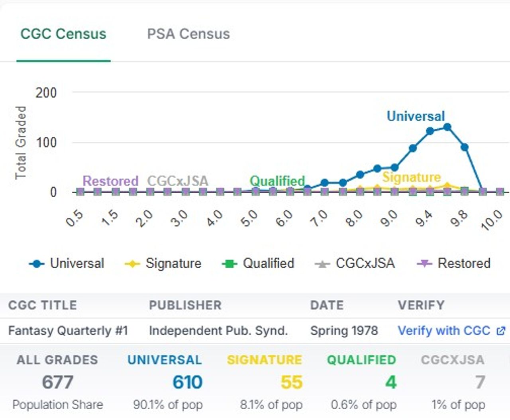Click the blue Universal chart label
The height and width of the screenshot is (420, 510).
415,116
